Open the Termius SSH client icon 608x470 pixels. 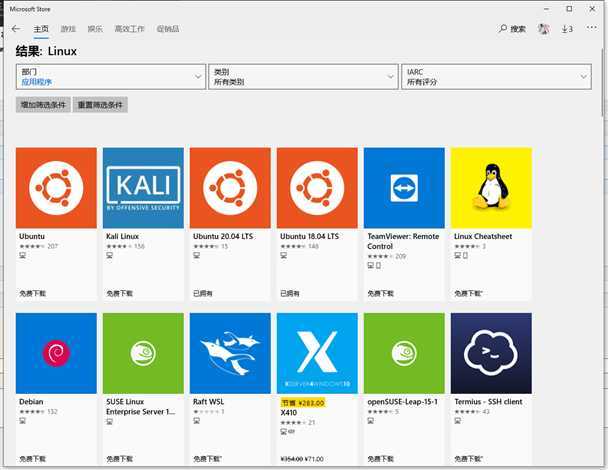491,353
